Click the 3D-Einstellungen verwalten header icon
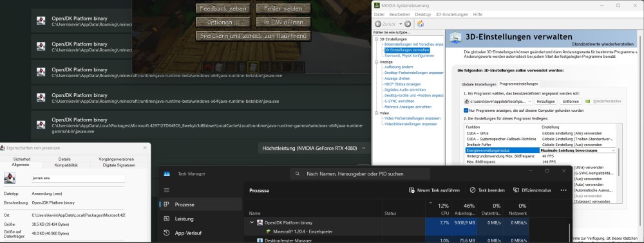The image size is (644, 243). [455, 38]
